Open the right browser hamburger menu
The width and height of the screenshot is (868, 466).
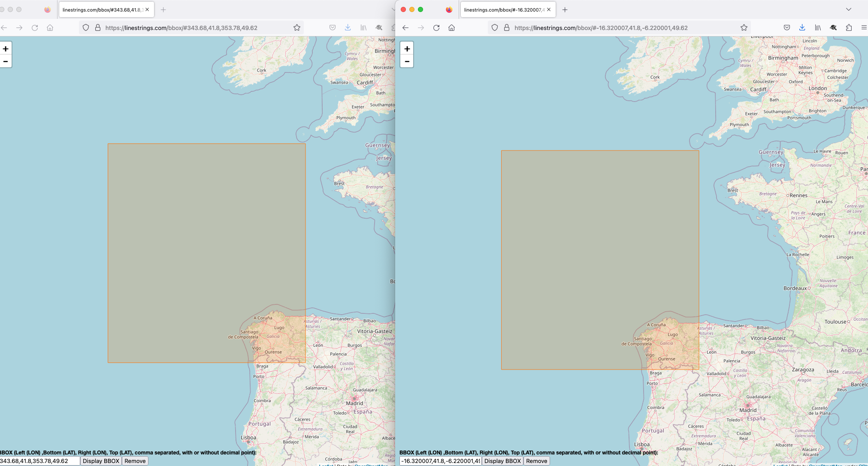tap(864, 28)
